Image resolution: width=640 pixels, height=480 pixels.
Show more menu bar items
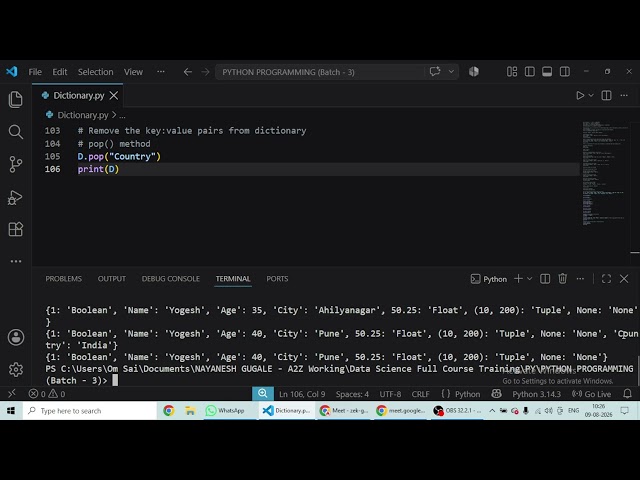click(161, 72)
